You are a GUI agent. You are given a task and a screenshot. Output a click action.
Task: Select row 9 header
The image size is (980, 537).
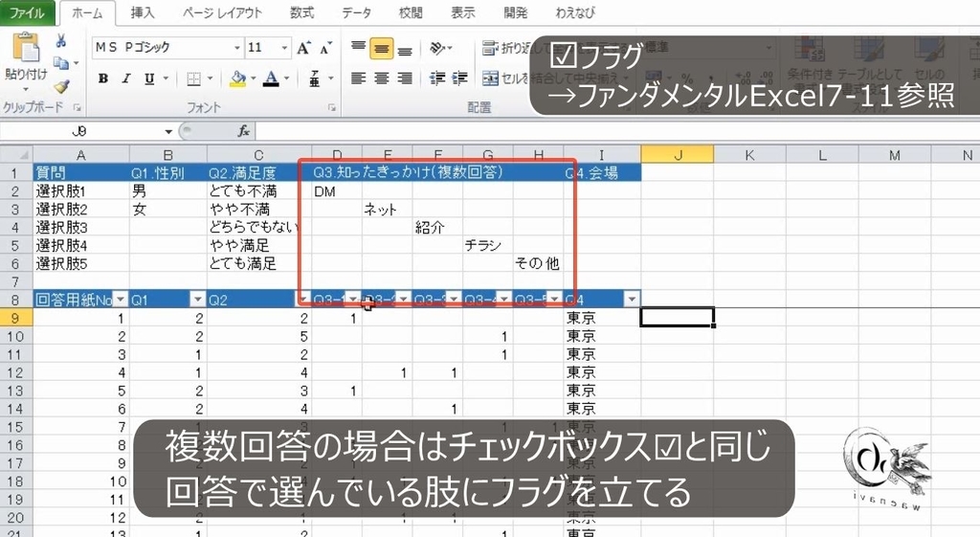pos(15,318)
